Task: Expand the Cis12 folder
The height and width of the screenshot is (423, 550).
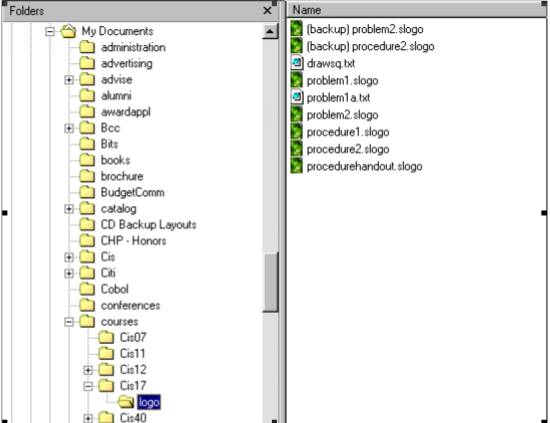Action: [88, 370]
